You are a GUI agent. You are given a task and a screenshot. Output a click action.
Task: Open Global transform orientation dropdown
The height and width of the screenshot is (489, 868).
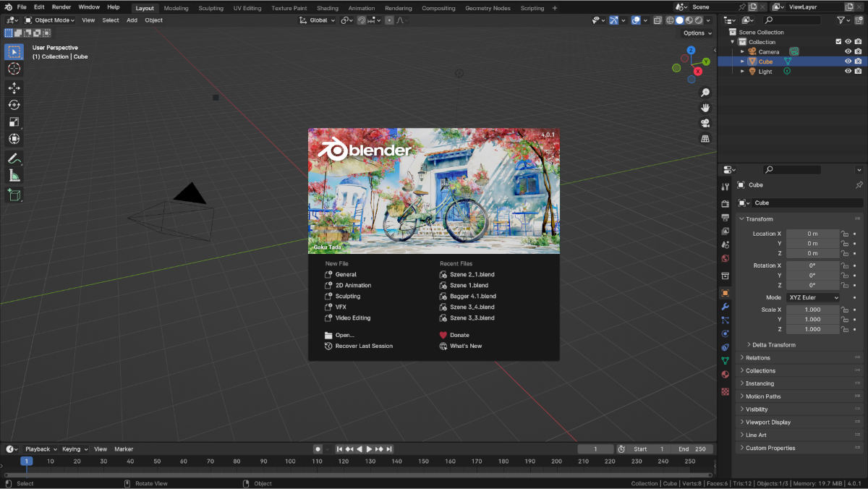click(x=318, y=20)
